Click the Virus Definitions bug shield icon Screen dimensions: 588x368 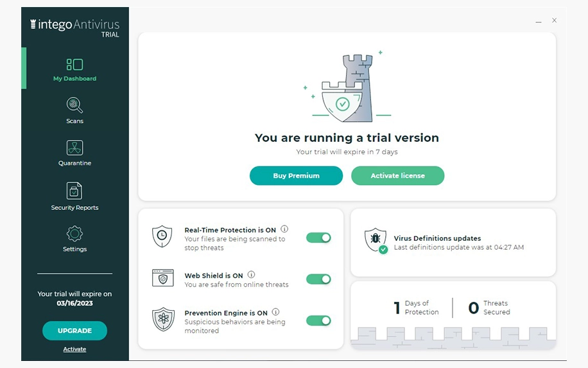[x=376, y=240]
